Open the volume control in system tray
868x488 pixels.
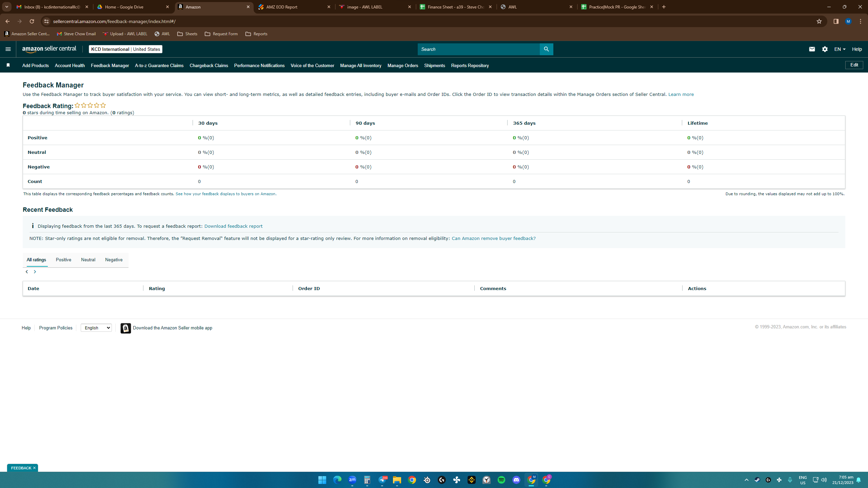824,480
